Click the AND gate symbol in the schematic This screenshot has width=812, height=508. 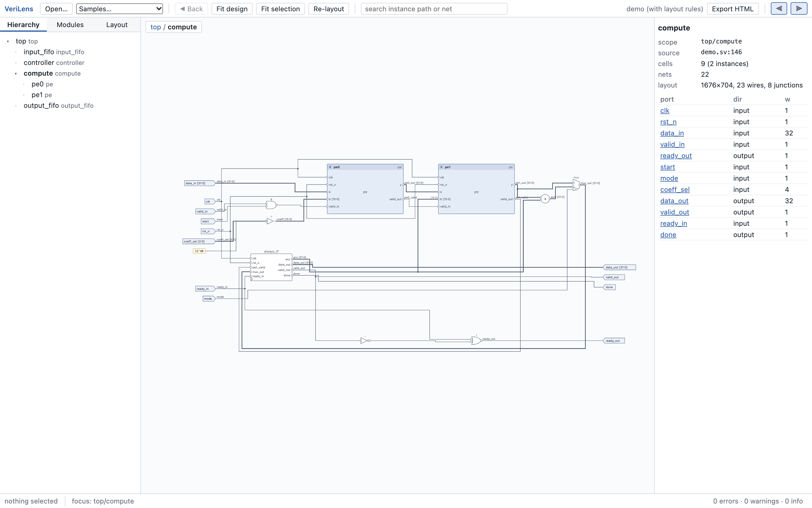pyautogui.click(x=271, y=205)
